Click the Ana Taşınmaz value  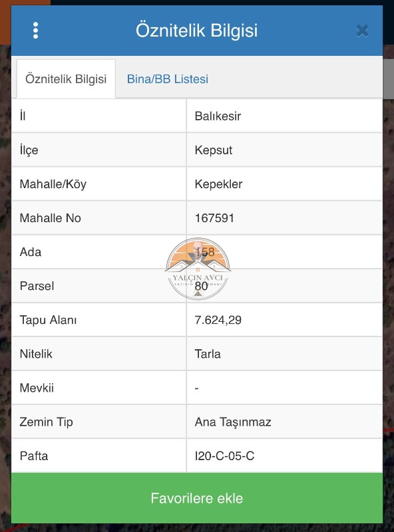pyautogui.click(x=233, y=422)
